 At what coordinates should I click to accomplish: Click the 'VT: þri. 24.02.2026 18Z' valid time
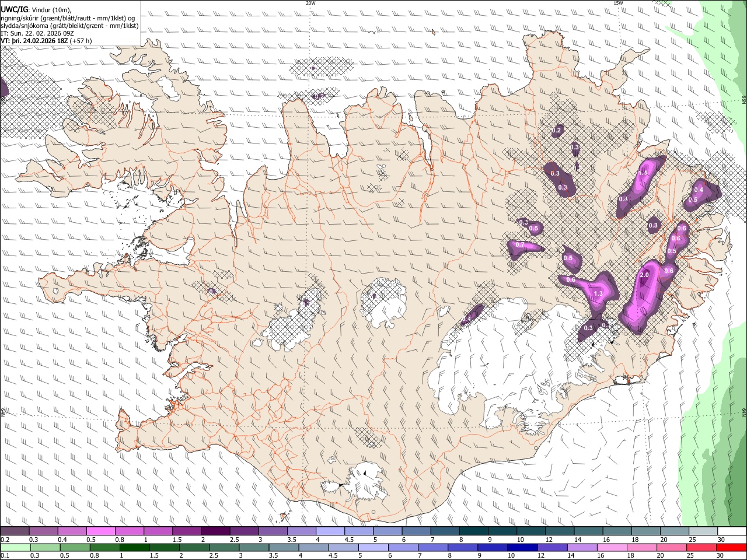(34, 41)
